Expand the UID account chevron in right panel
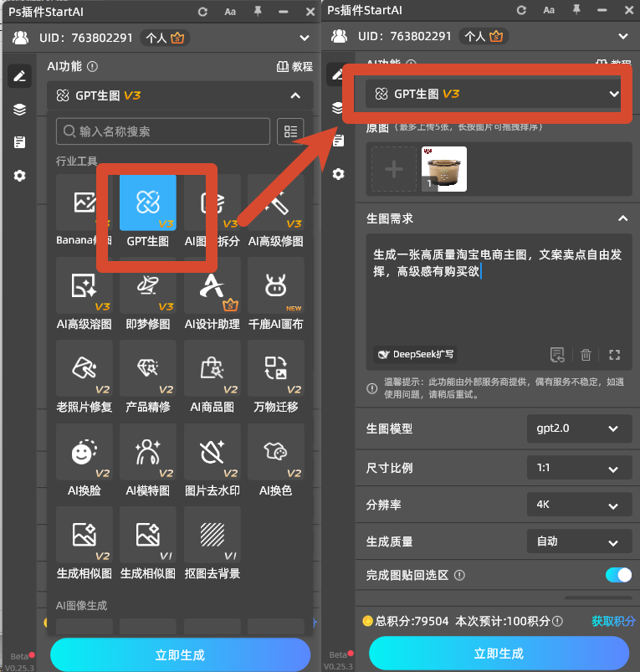The height and width of the screenshot is (672, 640). click(x=623, y=36)
